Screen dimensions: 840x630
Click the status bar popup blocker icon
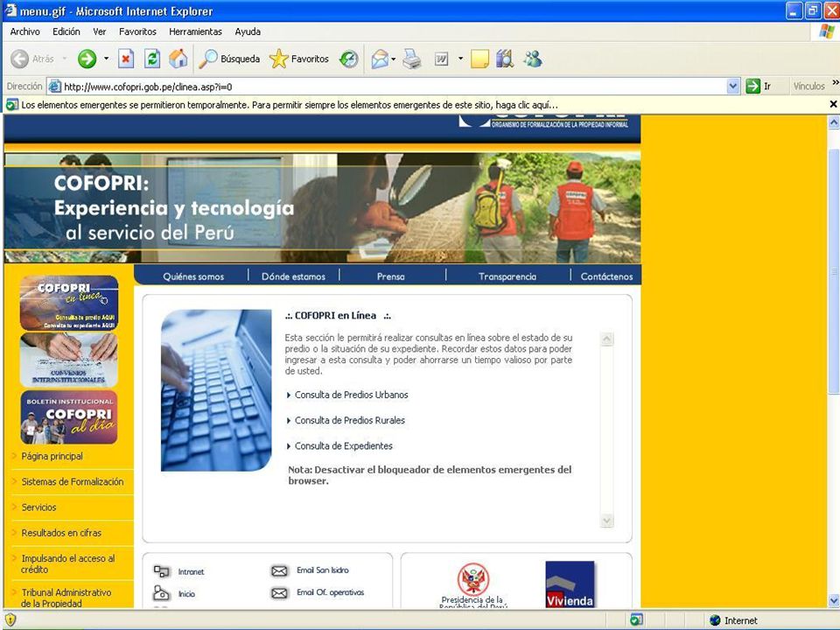(636, 620)
